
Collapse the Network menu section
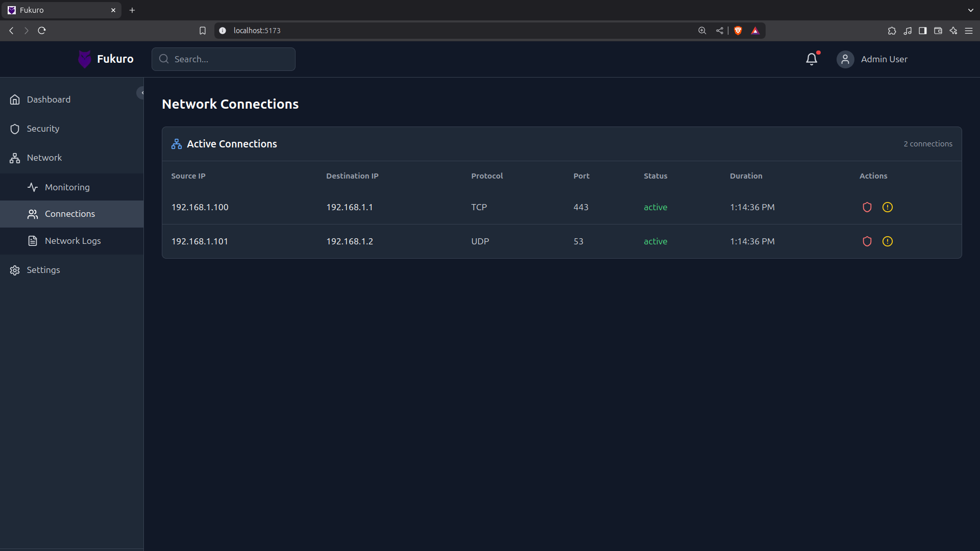pos(44,158)
